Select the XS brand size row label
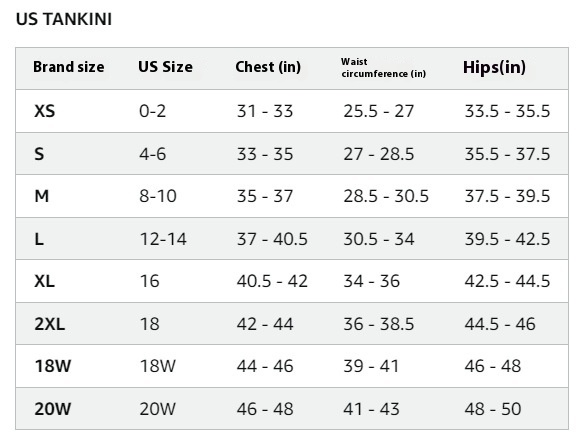Image resolution: width=585 pixels, height=439 pixels. pyautogui.click(x=44, y=111)
